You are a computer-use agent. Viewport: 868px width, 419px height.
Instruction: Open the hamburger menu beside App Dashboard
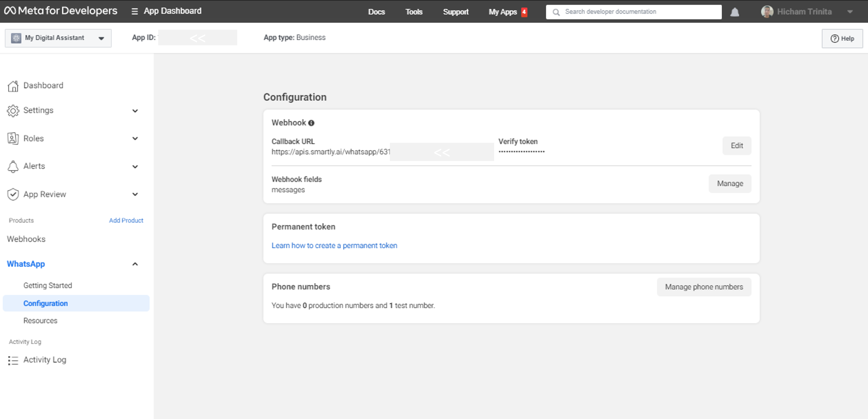(134, 11)
